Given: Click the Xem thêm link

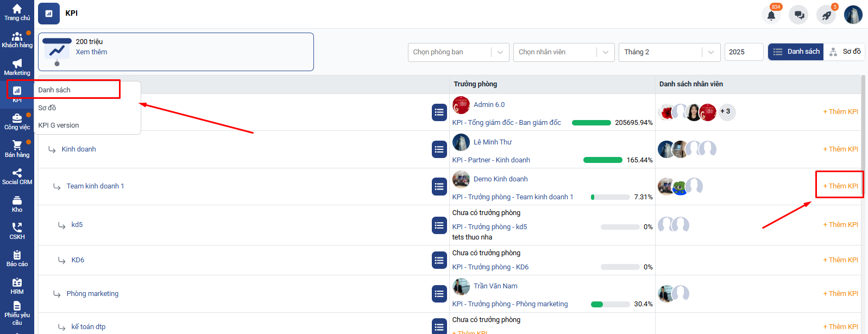Looking at the screenshot, I should click(x=91, y=52).
